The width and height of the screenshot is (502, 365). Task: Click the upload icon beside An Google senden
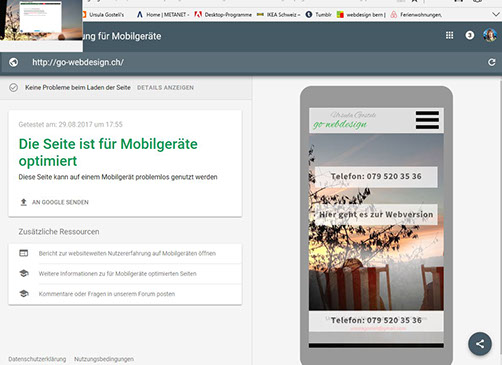point(24,202)
